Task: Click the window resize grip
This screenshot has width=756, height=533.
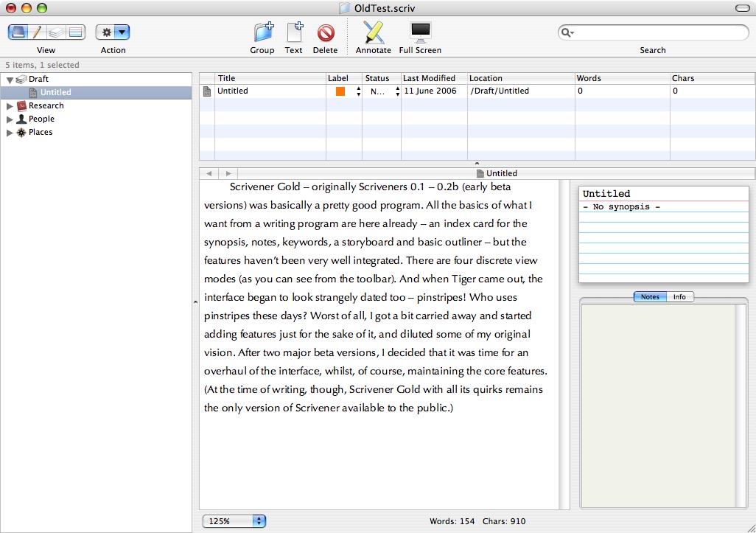Action: coord(750,527)
